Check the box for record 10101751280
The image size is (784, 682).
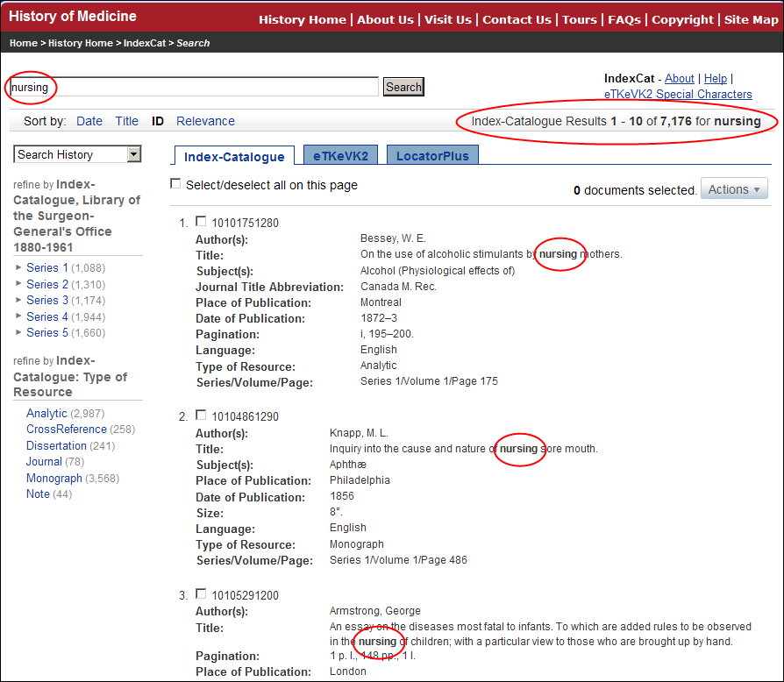pyautogui.click(x=201, y=221)
